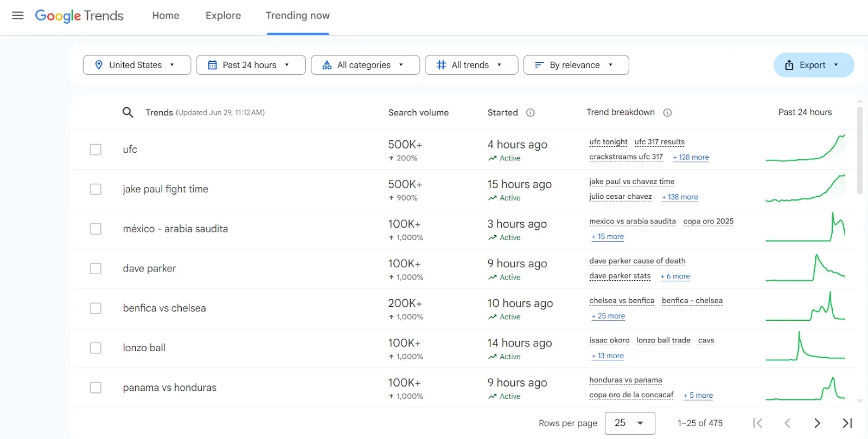The height and width of the screenshot is (439, 868).
Task: Open the 'copa oro de la concacaf' query
Action: click(631, 395)
